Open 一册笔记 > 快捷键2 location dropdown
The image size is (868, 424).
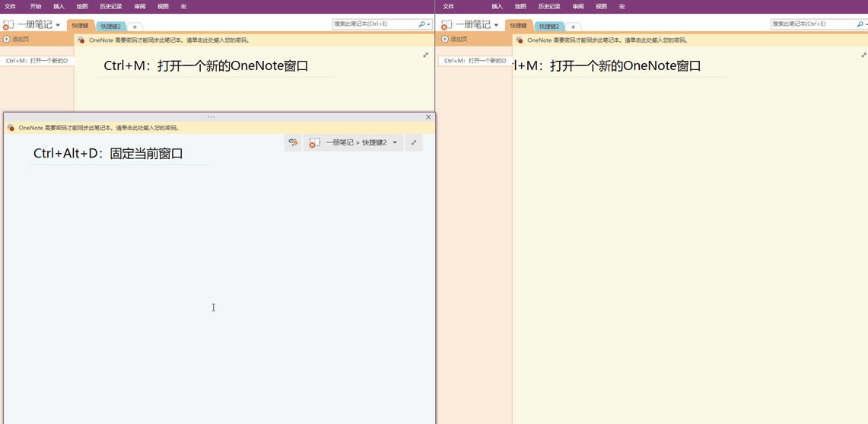[353, 142]
